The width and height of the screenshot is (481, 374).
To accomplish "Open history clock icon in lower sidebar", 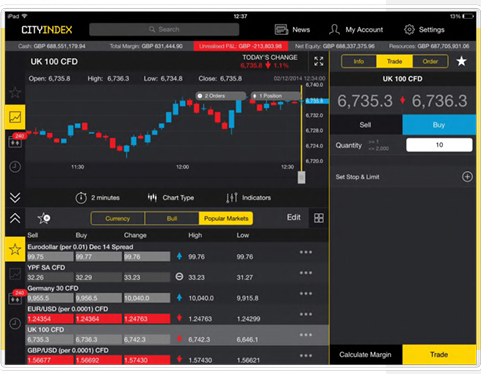I will (15, 323).
